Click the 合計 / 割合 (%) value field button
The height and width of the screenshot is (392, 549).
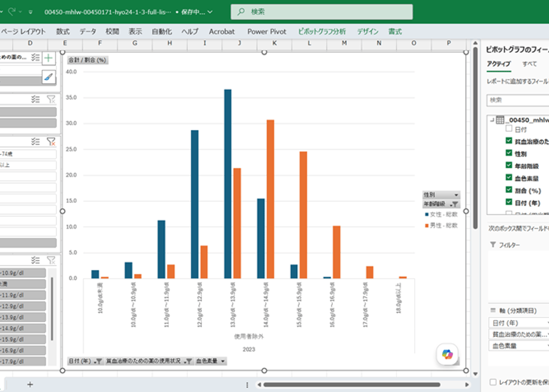87,60
